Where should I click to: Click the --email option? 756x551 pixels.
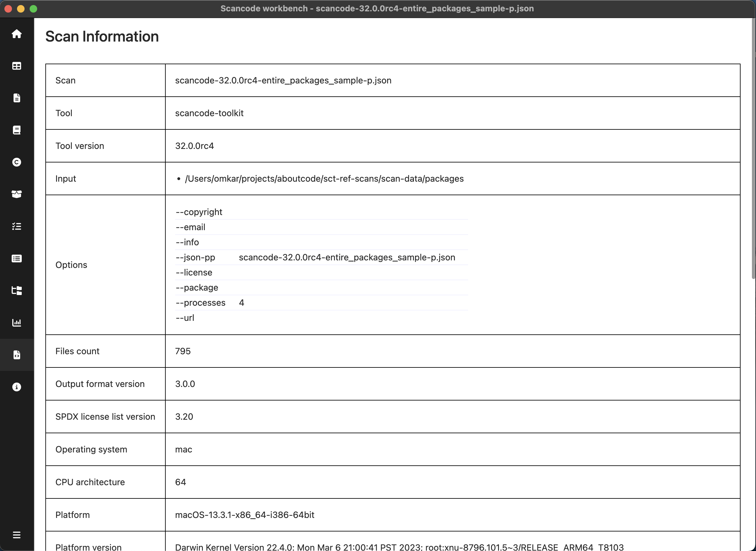pos(191,227)
